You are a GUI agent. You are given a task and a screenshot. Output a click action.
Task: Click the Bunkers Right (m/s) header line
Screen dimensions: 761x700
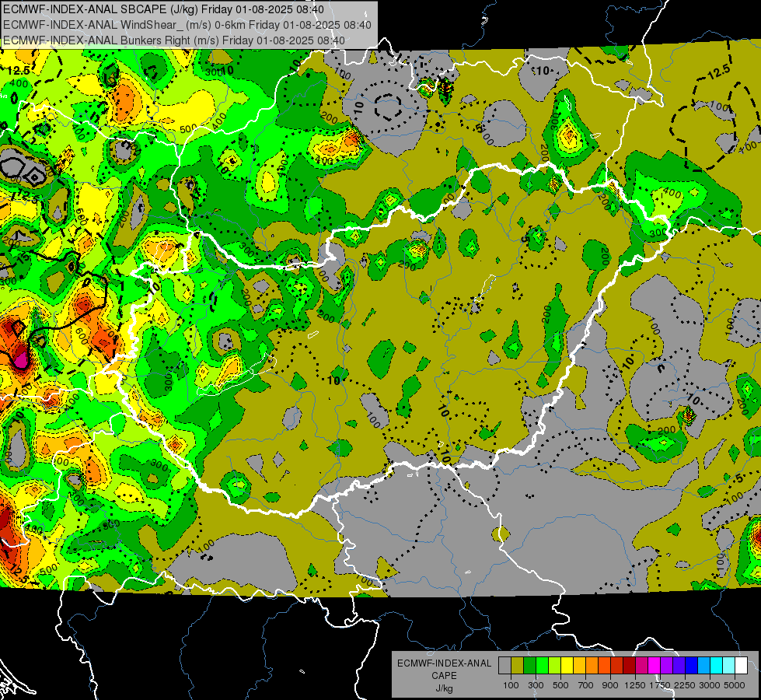click(174, 40)
